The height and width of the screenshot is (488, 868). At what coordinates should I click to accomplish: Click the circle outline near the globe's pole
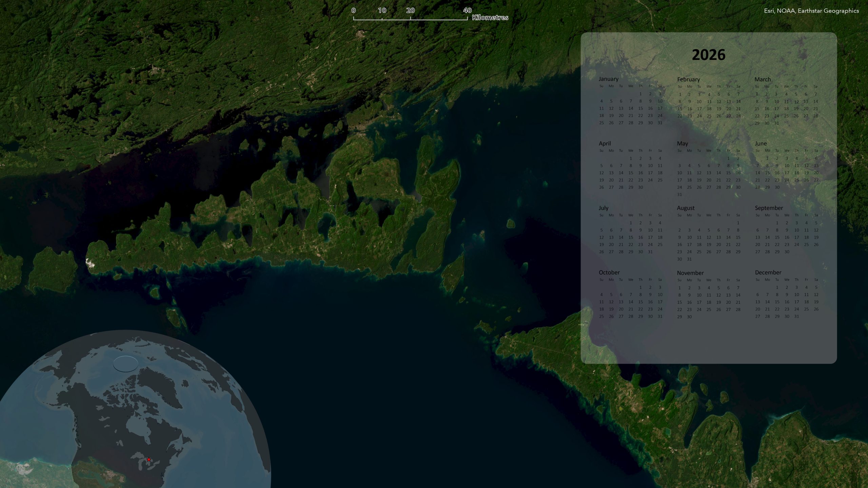125,364
